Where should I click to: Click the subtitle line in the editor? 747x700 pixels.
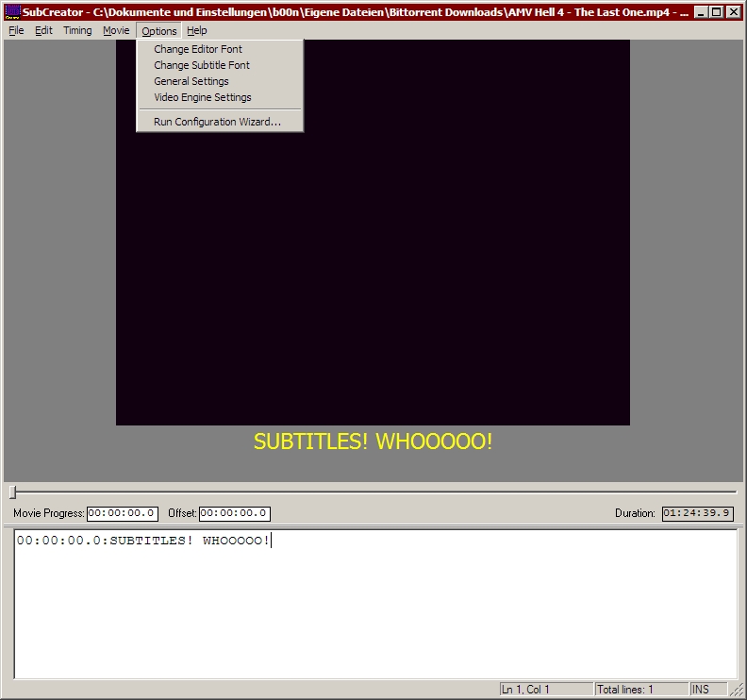coord(143,541)
